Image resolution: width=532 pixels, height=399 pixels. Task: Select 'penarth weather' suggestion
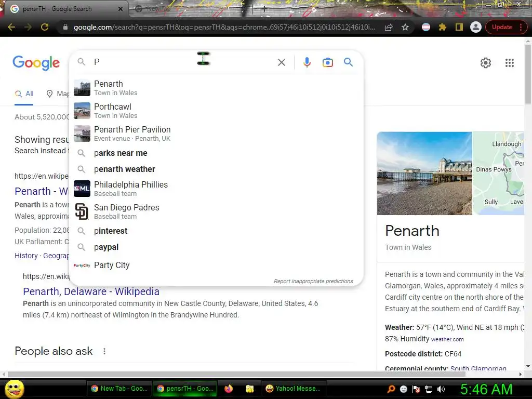[216, 169]
